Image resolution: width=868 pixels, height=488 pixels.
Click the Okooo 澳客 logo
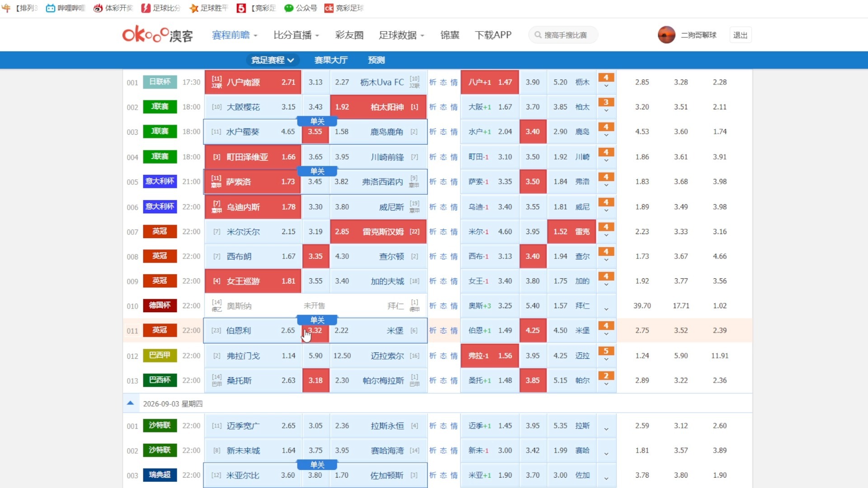coord(158,35)
